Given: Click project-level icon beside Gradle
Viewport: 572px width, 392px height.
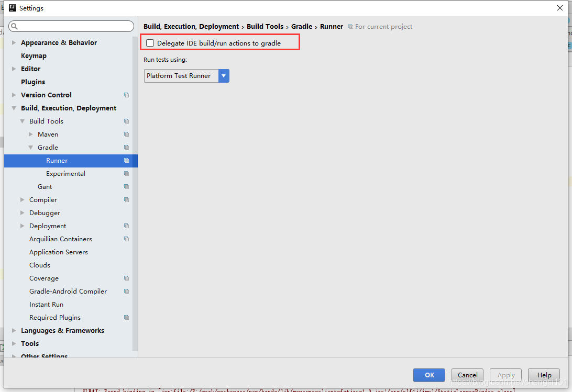Looking at the screenshot, I should coord(127,148).
